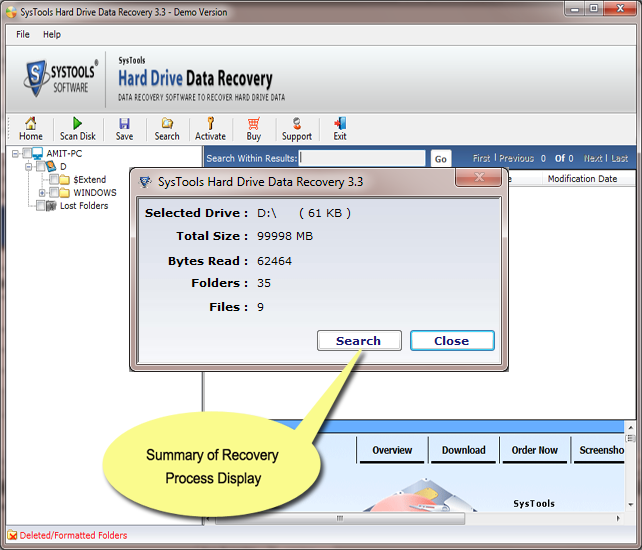
Task: Close the recovery summary dialog with X
Action: pos(479,177)
